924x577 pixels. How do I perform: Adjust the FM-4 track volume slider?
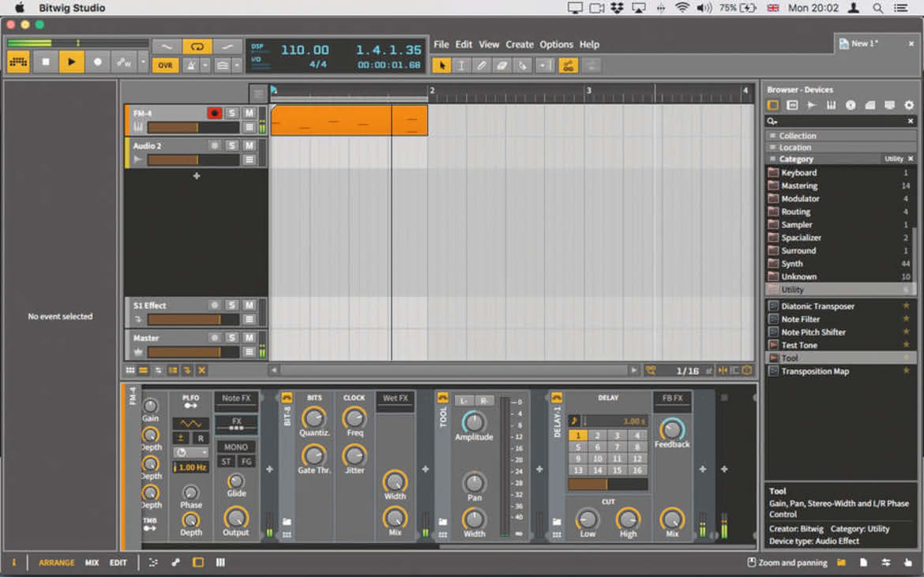click(193, 128)
